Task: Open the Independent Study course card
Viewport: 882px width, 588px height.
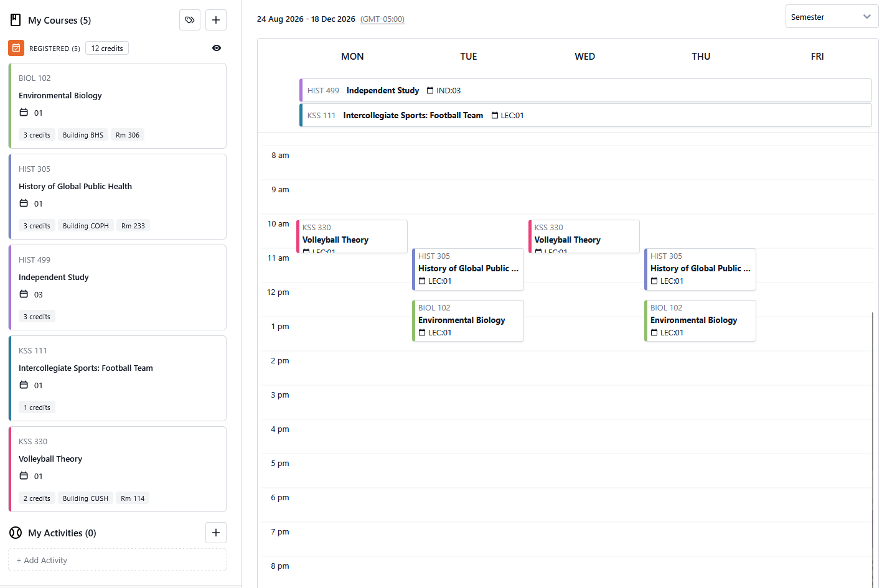Action: point(117,287)
